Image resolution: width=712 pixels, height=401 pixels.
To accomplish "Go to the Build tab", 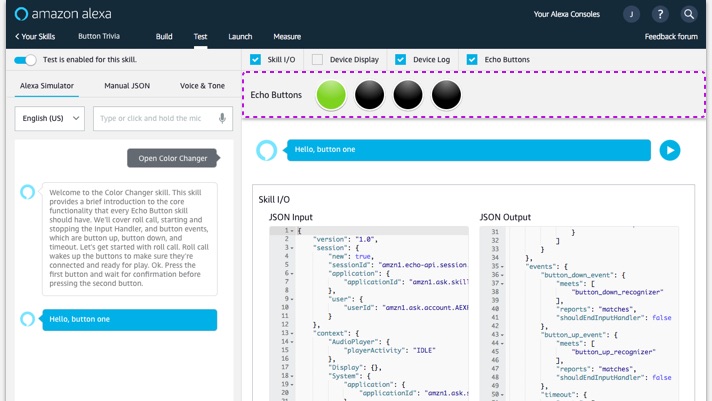I will pos(164,36).
